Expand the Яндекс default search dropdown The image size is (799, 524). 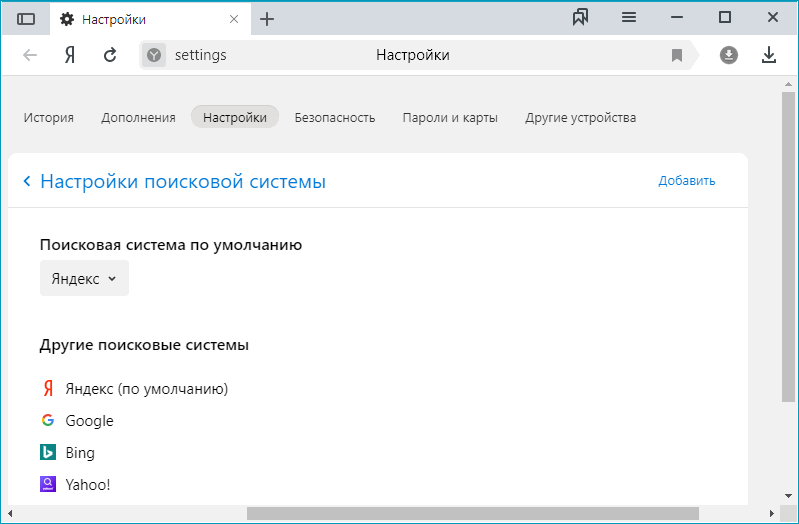pyautogui.click(x=84, y=278)
